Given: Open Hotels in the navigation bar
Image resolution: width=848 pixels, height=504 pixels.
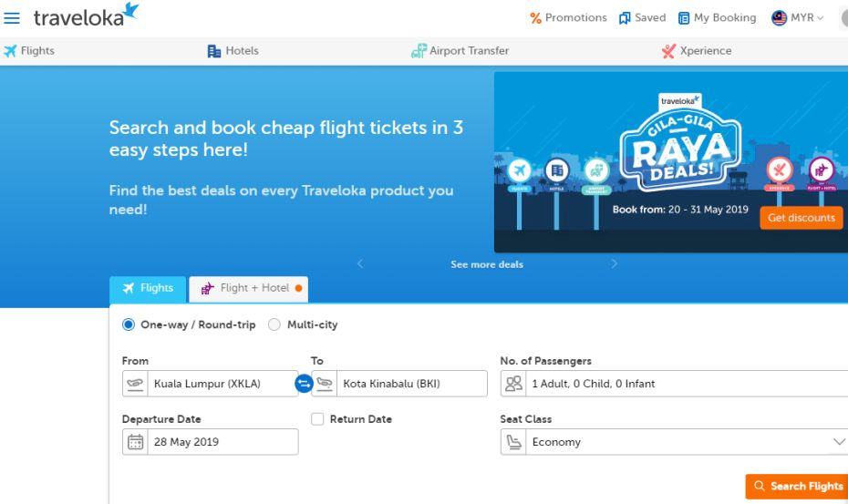Looking at the screenshot, I should tap(233, 51).
